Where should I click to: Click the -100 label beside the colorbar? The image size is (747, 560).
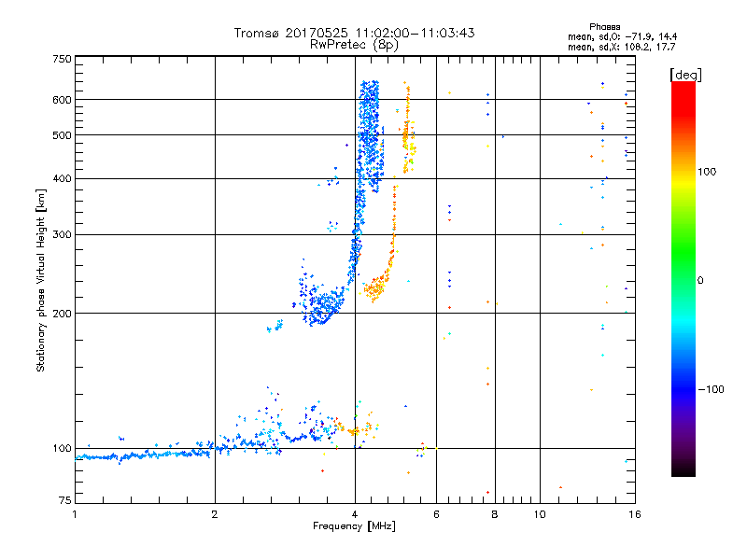(710, 389)
